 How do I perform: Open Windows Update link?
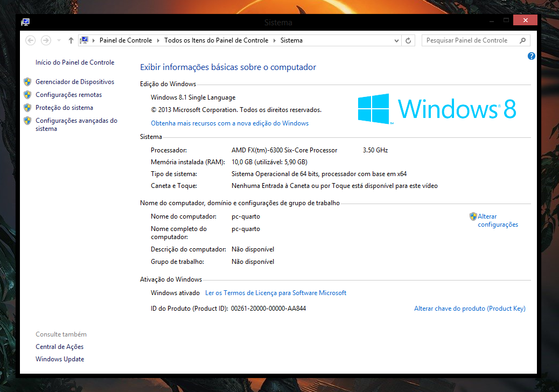click(x=60, y=359)
